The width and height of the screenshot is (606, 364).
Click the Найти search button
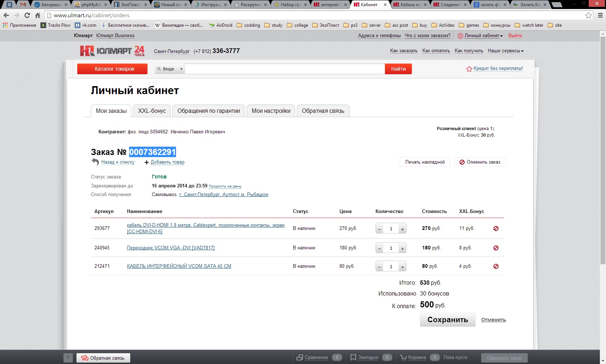click(x=399, y=69)
